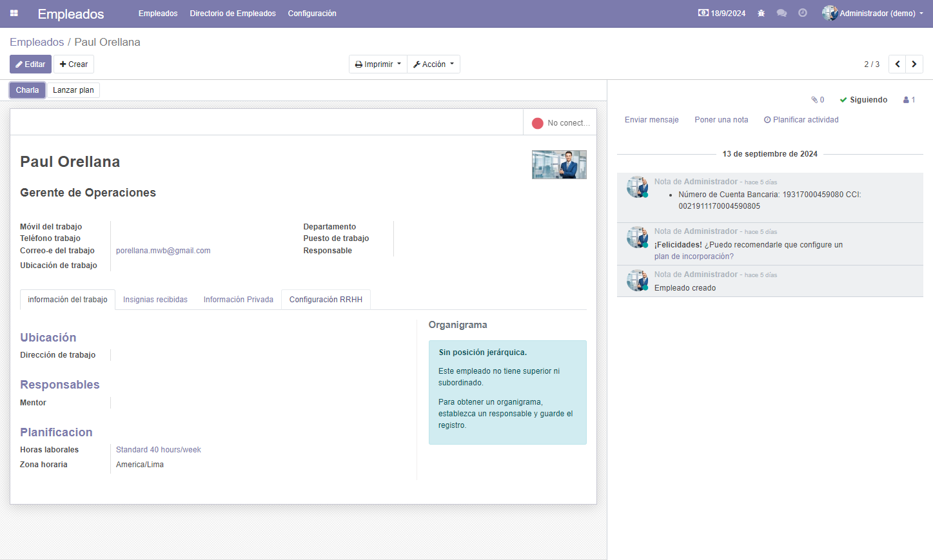Click Planificar actividad
Image resolution: width=933 pixels, height=560 pixels.
801,120
